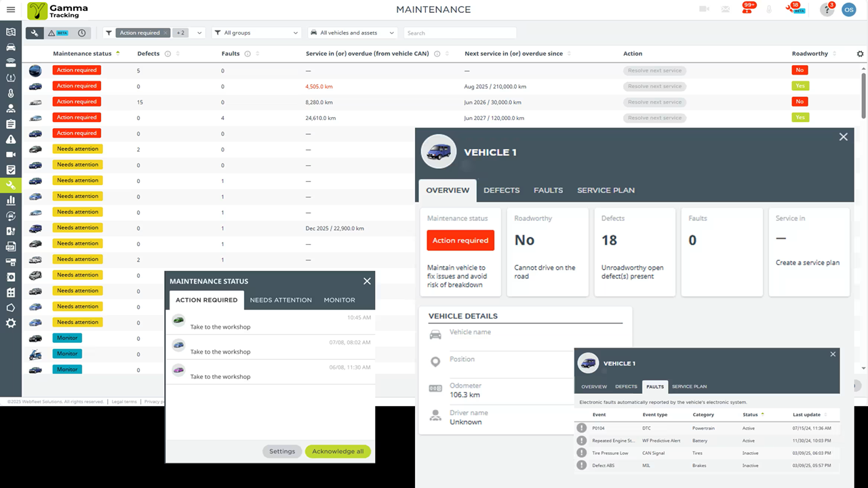Click the reports bar chart sidebar icon
Viewport: 868px width, 488px height.
[x=11, y=201]
